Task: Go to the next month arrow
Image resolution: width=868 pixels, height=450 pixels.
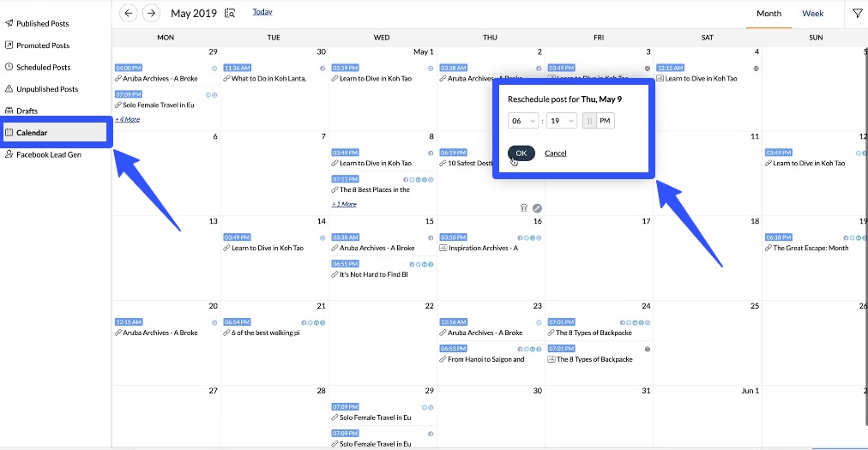Action: [151, 13]
